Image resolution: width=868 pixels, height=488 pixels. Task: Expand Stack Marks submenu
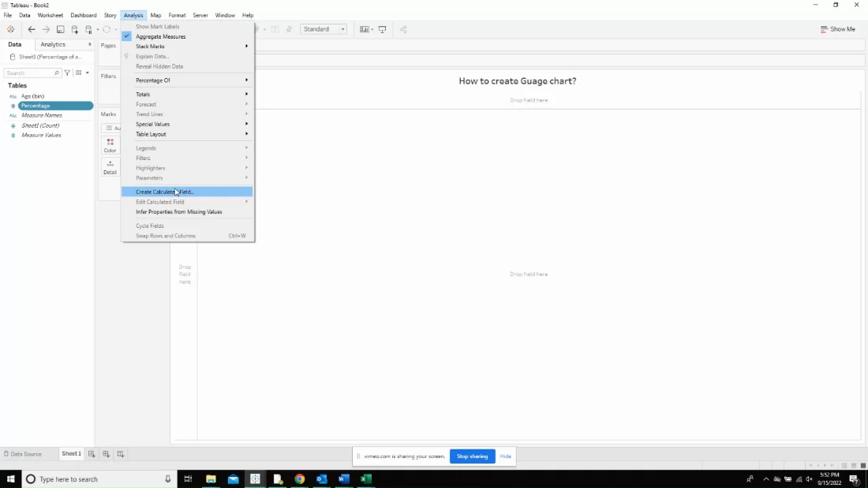coord(187,47)
